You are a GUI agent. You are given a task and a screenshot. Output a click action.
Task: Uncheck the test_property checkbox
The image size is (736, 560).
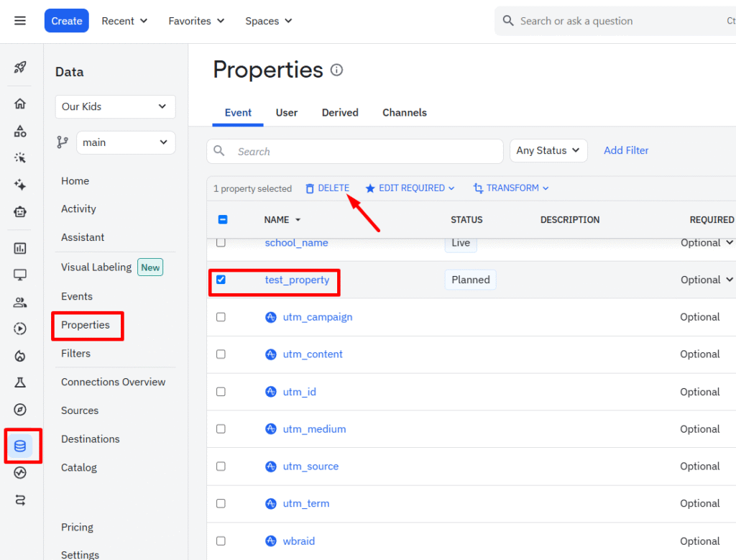tap(221, 280)
